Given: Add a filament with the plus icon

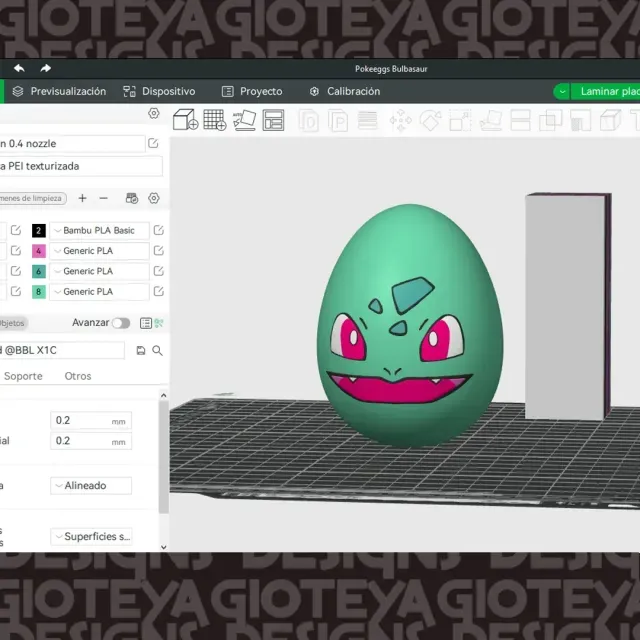Looking at the screenshot, I should (82, 198).
